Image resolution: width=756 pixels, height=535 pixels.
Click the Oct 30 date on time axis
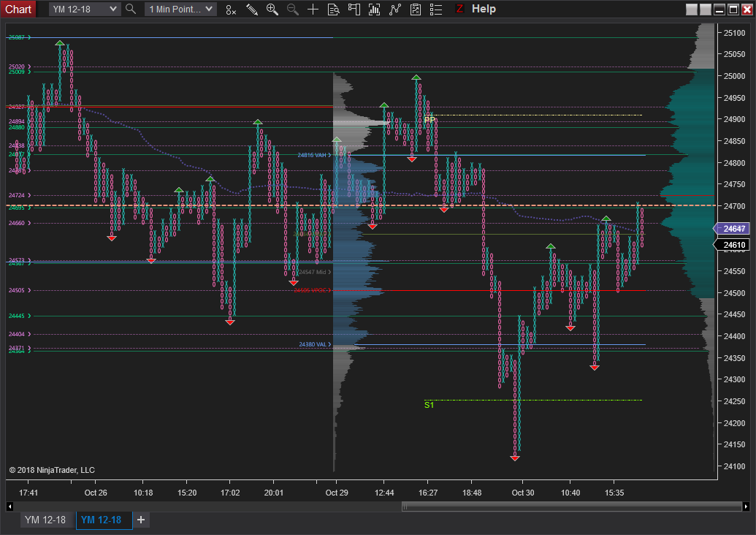pyautogui.click(x=523, y=493)
